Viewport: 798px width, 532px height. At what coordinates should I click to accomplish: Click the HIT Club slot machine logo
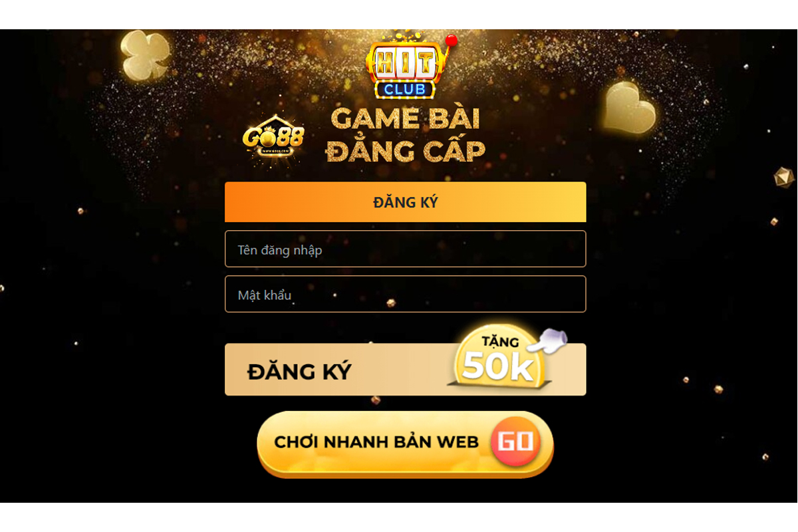(408, 66)
